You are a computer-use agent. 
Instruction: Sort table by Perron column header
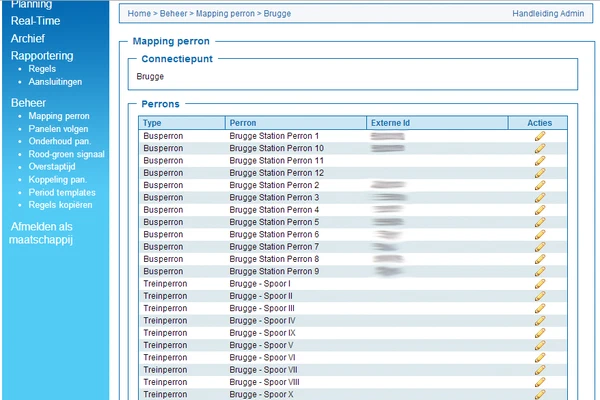coord(296,123)
